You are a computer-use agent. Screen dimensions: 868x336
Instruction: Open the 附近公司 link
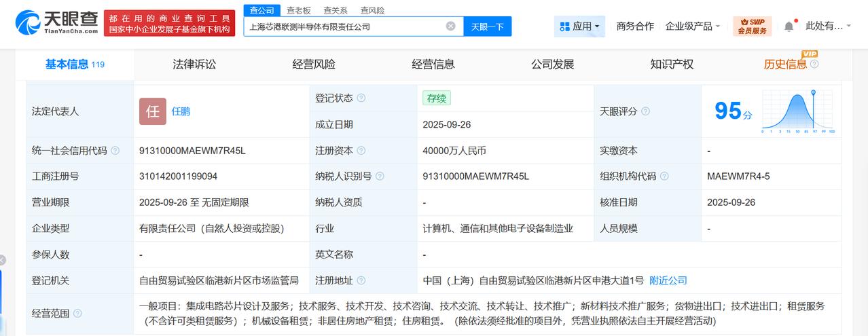click(668, 280)
